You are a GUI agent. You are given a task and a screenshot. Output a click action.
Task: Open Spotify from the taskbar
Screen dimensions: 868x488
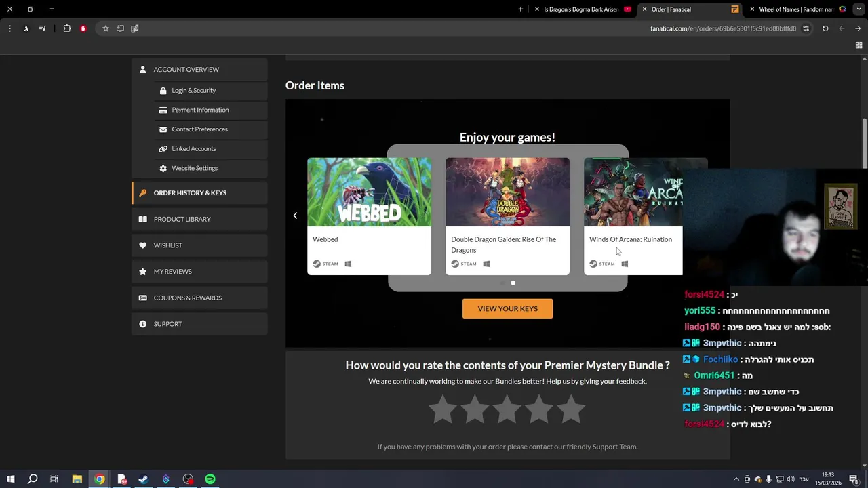pyautogui.click(x=210, y=479)
